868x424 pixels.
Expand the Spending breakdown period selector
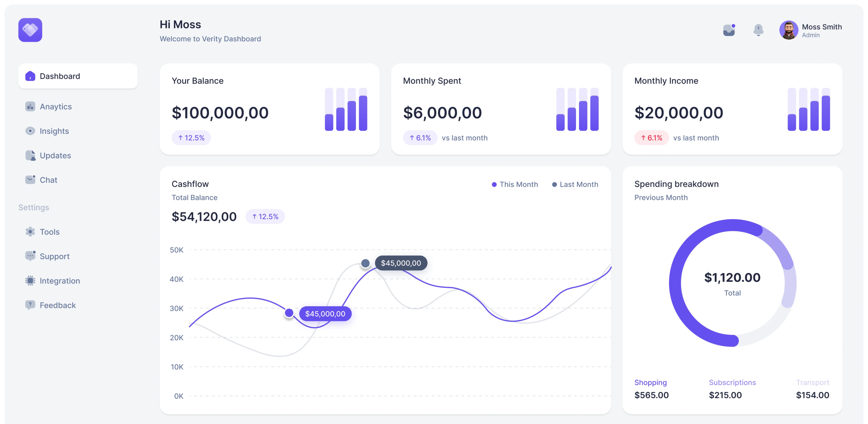tap(661, 198)
